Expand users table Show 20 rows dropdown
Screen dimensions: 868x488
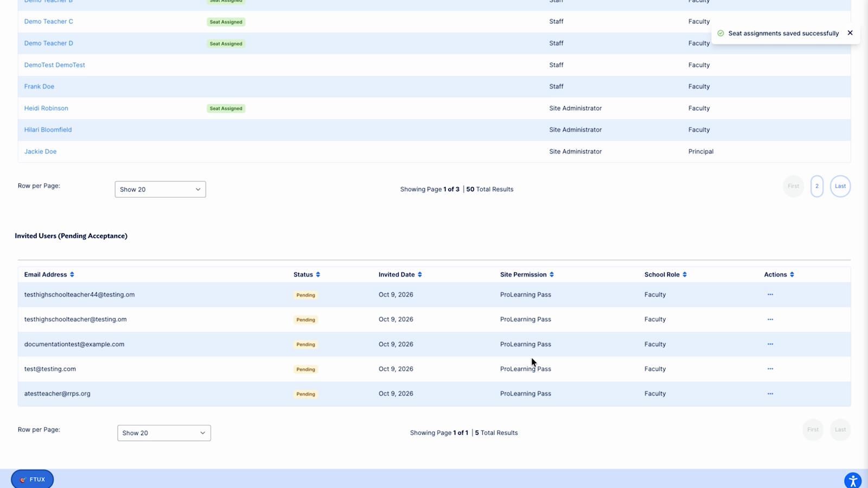[x=160, y=189]
